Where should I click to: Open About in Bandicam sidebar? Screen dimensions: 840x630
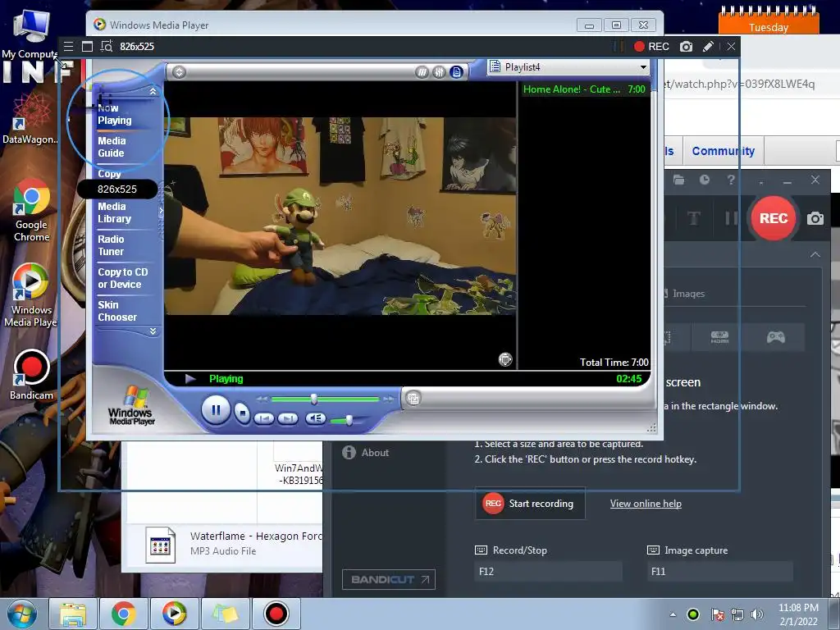366,453
